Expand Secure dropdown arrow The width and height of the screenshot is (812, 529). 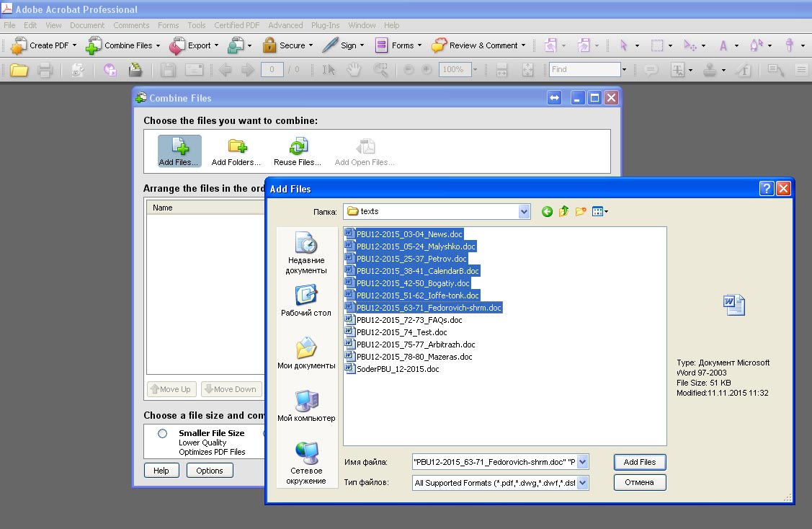point(311,45)
